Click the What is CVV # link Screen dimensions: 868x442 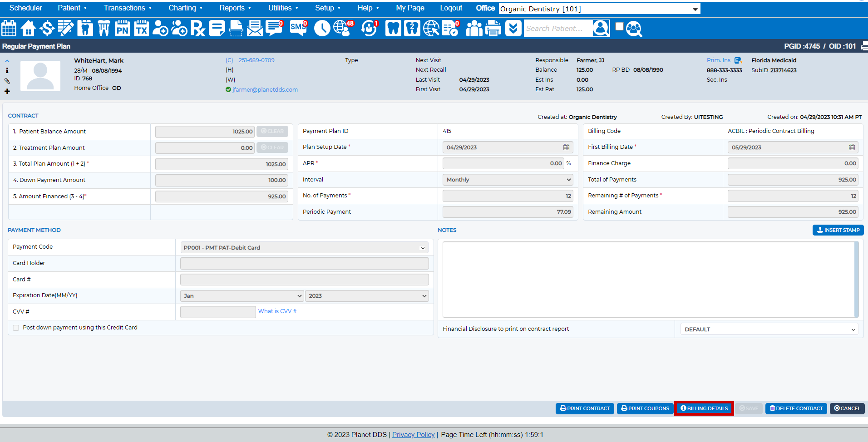tap(277, 311)
